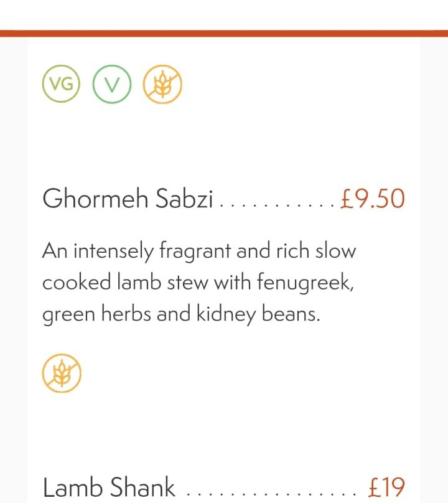Viewport: 448px width, 503px height.
Task: Select the Lamb Shank menu item
Action: [109, 487]
